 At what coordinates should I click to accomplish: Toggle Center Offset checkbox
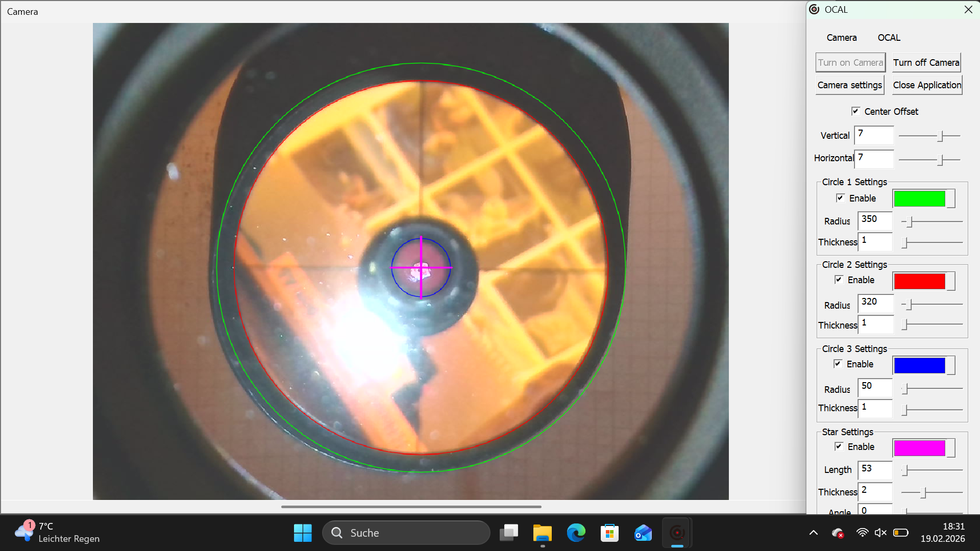click(x=855, y=111)
